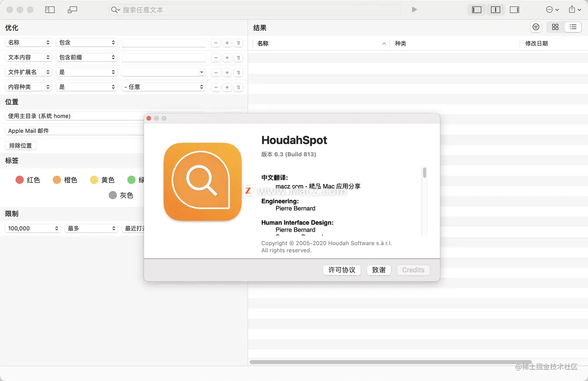Open the 文件扩展名 attribute dropdown
This screenshot has width=588, height=381.
pyautogui.click(x=28, y=72)
